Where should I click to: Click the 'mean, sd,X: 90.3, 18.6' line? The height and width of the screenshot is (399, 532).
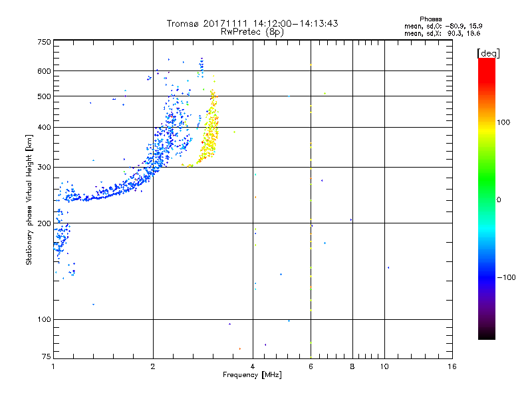tap(442, 33)
